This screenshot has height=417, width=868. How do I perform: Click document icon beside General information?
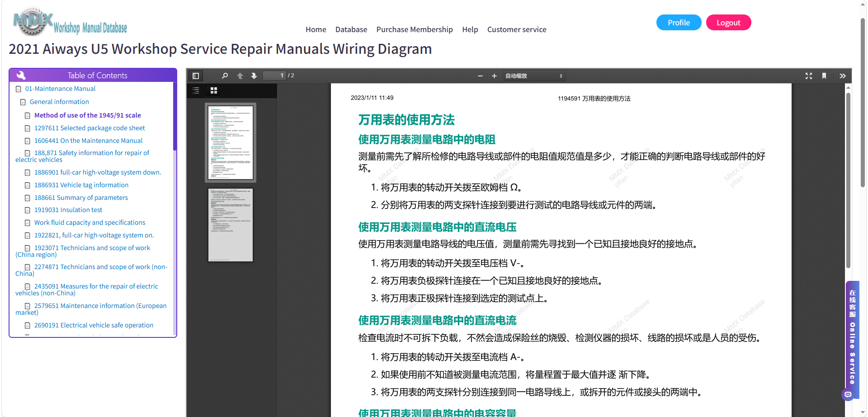pos(23,102)
